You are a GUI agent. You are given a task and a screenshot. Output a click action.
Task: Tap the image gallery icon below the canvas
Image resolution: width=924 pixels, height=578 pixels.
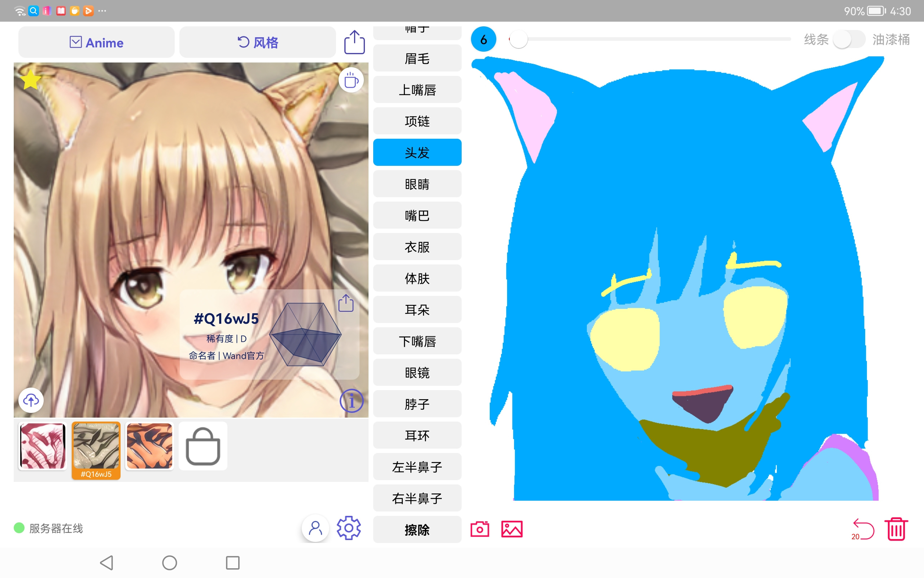coord(512,529)
